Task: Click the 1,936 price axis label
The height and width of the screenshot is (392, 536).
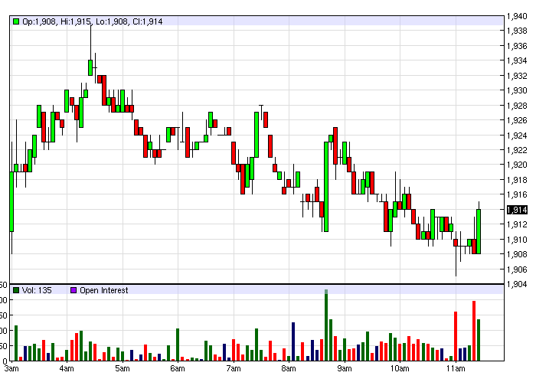Action: (x=517, y=46)
